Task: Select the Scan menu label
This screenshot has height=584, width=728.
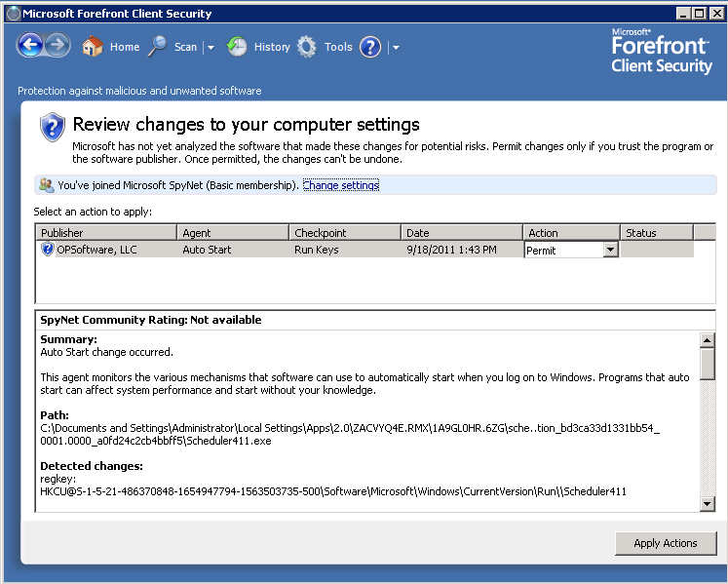Action: click(x=186, y=47)
